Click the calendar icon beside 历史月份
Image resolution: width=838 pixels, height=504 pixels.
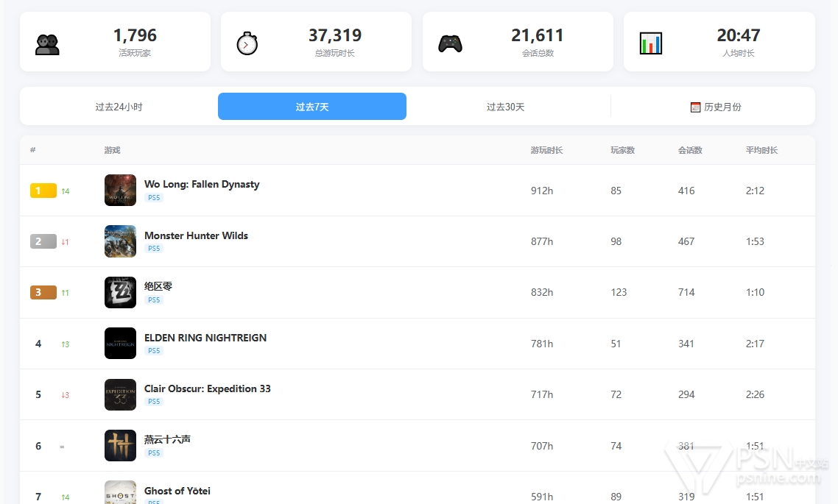point(695,107)
